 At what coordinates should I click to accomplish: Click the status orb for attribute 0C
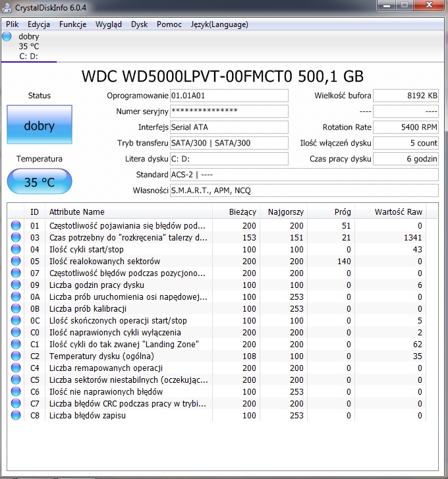pos(16,320)
